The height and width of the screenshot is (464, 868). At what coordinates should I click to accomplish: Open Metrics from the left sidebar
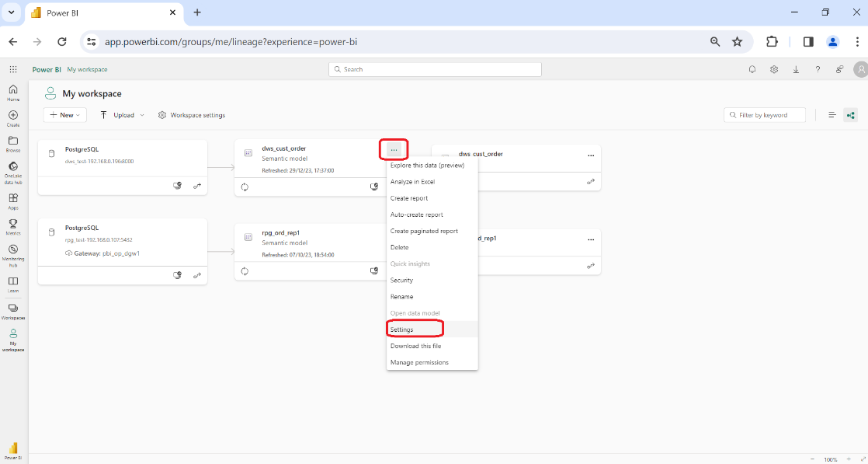(13, 227)
